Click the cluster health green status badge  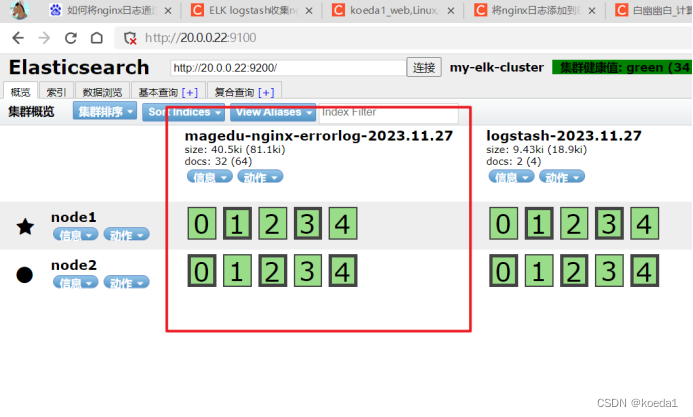point(622,68)
